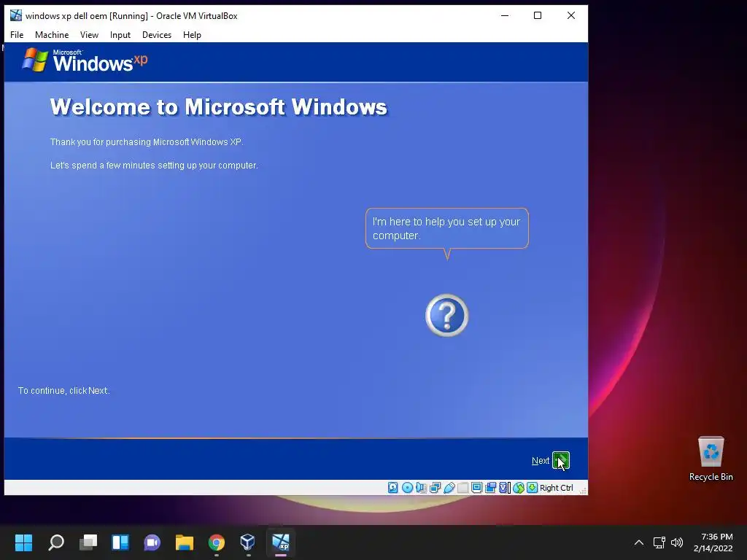
Task: Open the Devices menu
Action: [x=157, y=35]
